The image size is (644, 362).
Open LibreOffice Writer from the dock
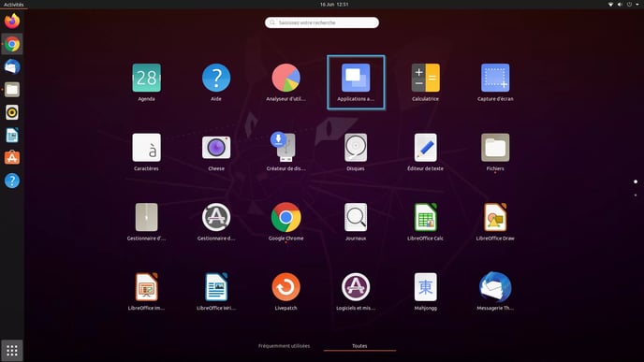(x=12, y=135)
